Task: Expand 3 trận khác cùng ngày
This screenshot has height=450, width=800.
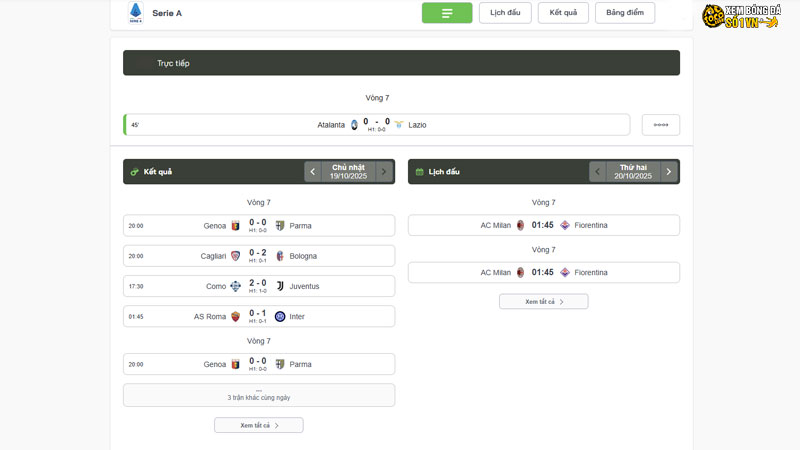Action: 259,395
